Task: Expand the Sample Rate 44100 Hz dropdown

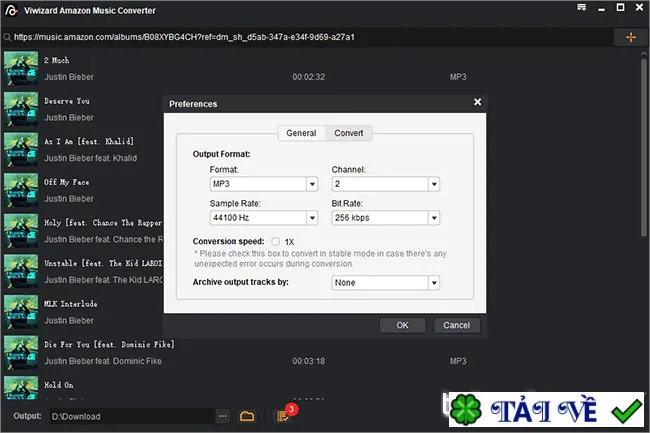Action: (312, 218)
